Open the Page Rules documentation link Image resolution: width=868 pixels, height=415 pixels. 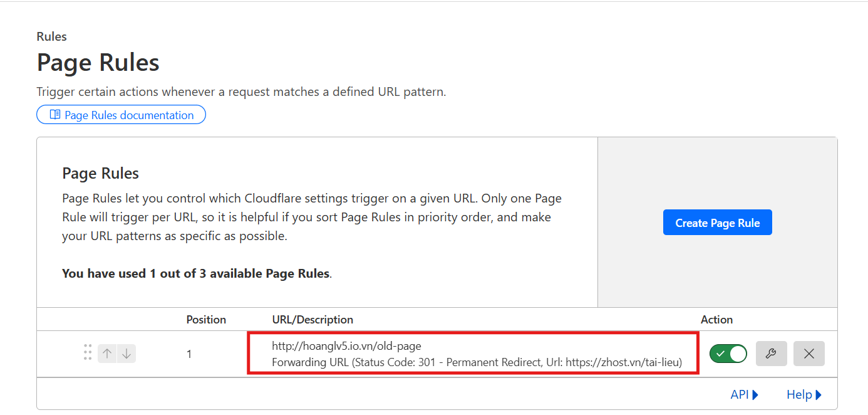tap(129, 115)
